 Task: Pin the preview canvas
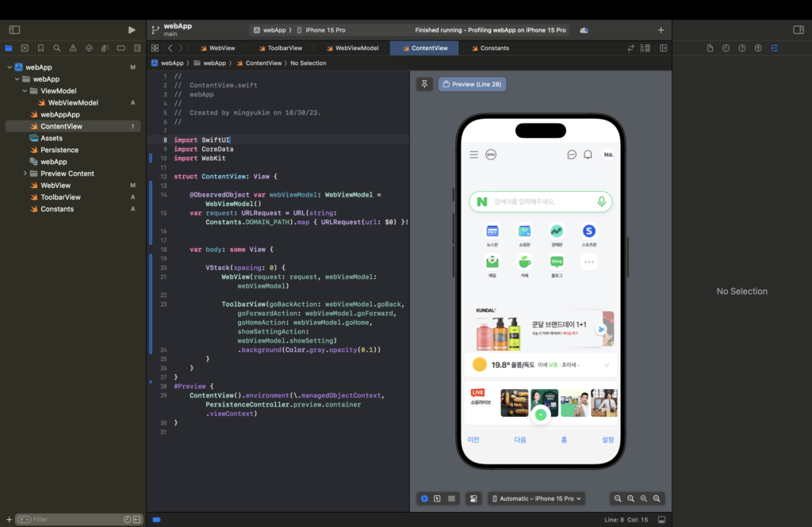424,84
